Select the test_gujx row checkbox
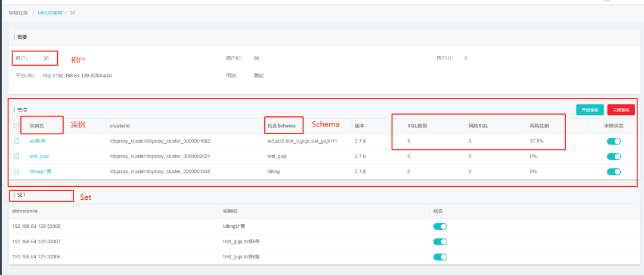Viewport: 644px width, 275px height. pyautogui.click(x=16, y=156)
